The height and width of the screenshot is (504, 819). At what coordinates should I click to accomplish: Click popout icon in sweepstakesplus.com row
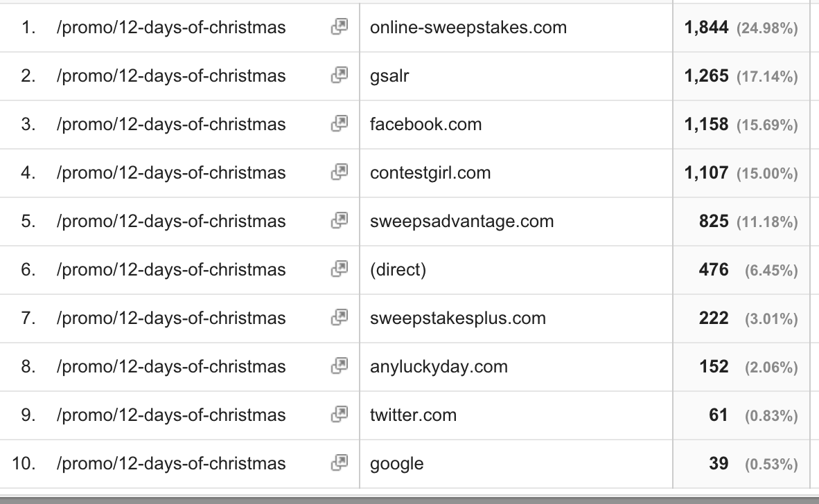click(x=339, y=318)
